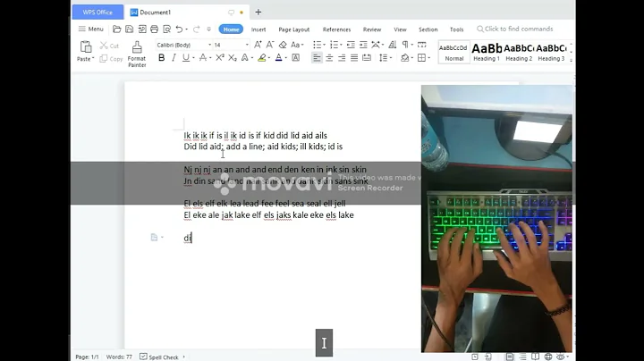Toggle underline formatting

(186, 58)
